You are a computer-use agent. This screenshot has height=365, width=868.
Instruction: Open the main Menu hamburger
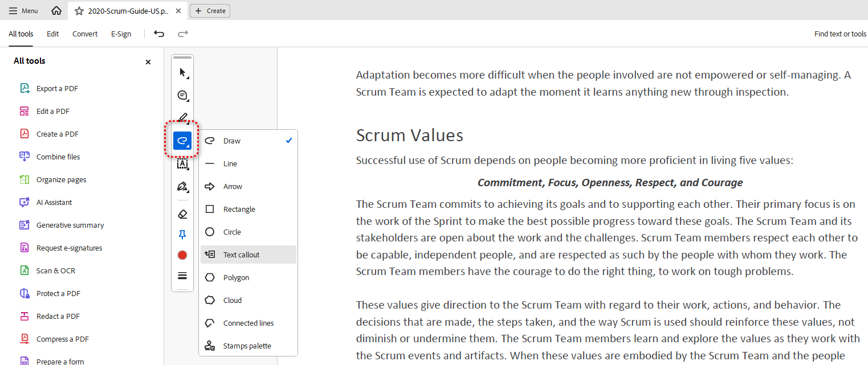point(23,11)
